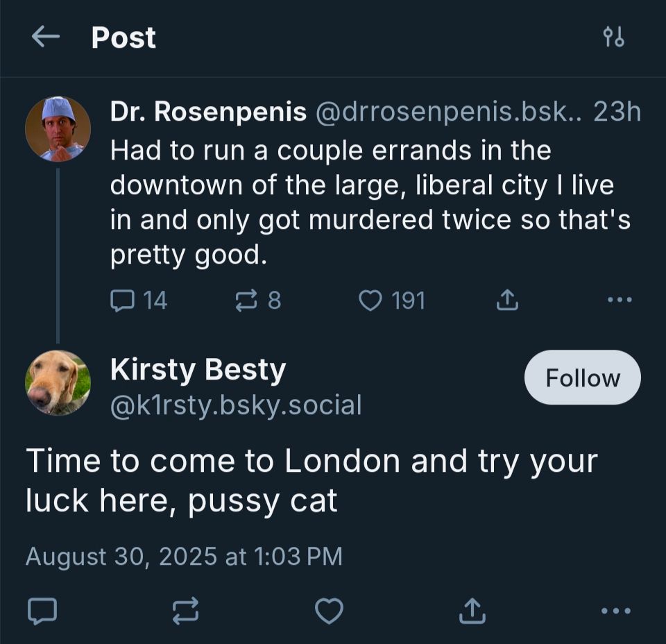Viewport: 666px width, 644px height.
Task: Reply to Kirsty Besty's post
Action: tap(43, 611)
